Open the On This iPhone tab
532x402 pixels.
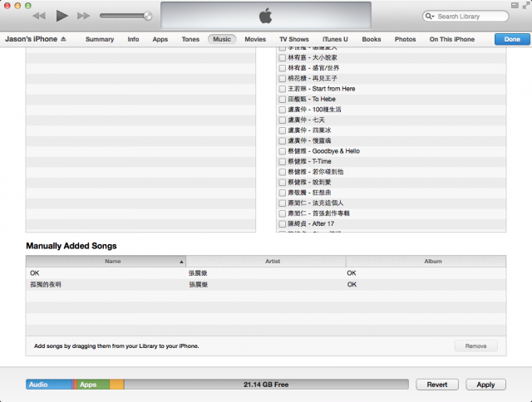pos(452,39)
